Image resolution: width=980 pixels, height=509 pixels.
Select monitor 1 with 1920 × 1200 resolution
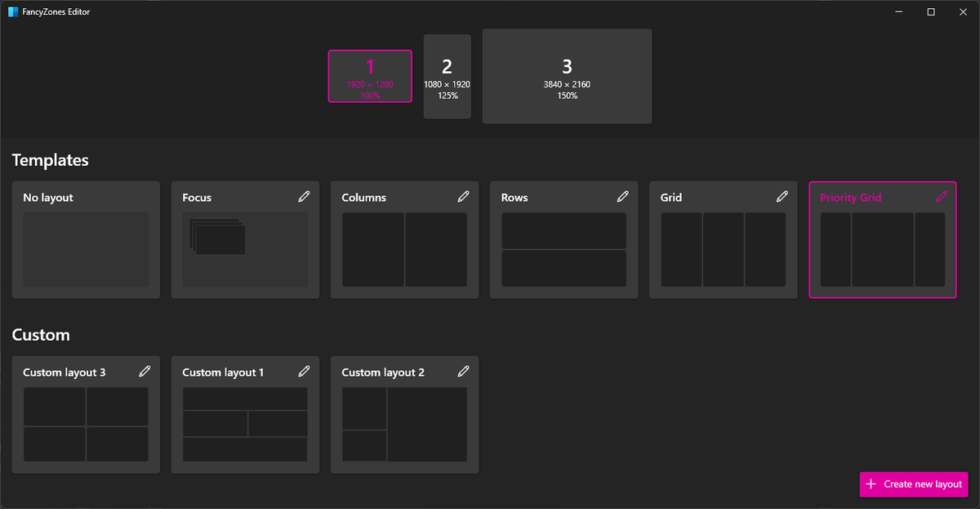coord(370,76)
